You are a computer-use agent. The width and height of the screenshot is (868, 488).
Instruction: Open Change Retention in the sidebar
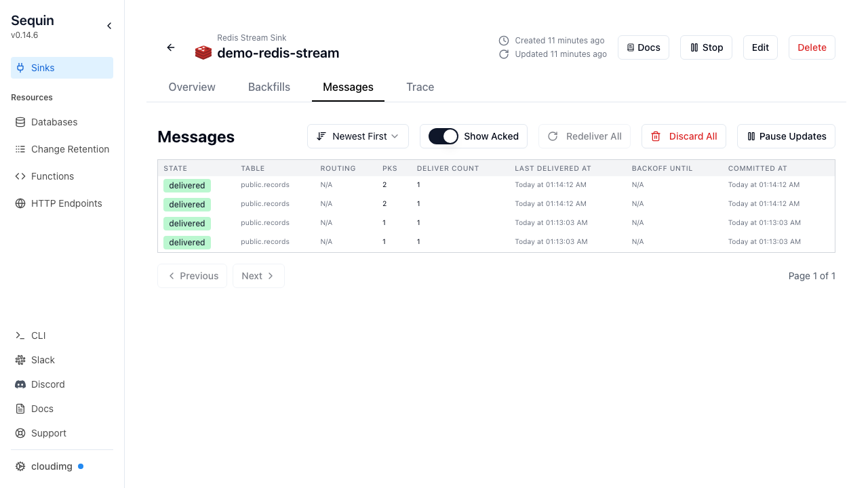coord(62,149)
